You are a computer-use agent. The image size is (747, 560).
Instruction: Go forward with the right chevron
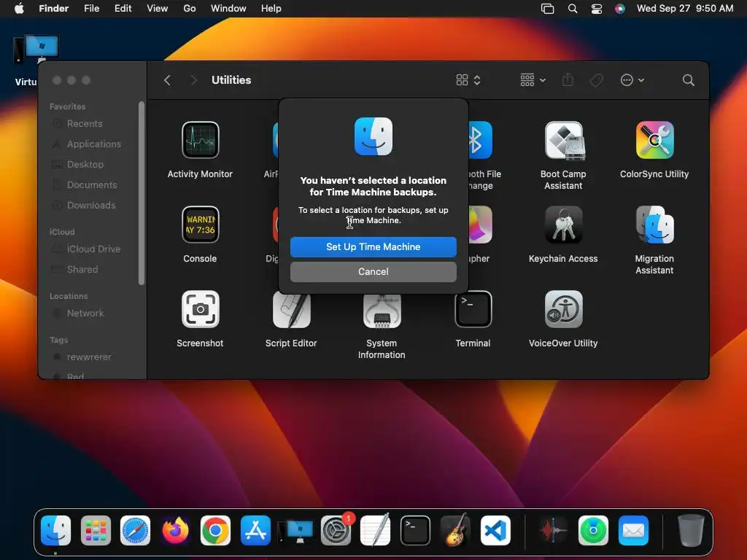pos(193,80)
